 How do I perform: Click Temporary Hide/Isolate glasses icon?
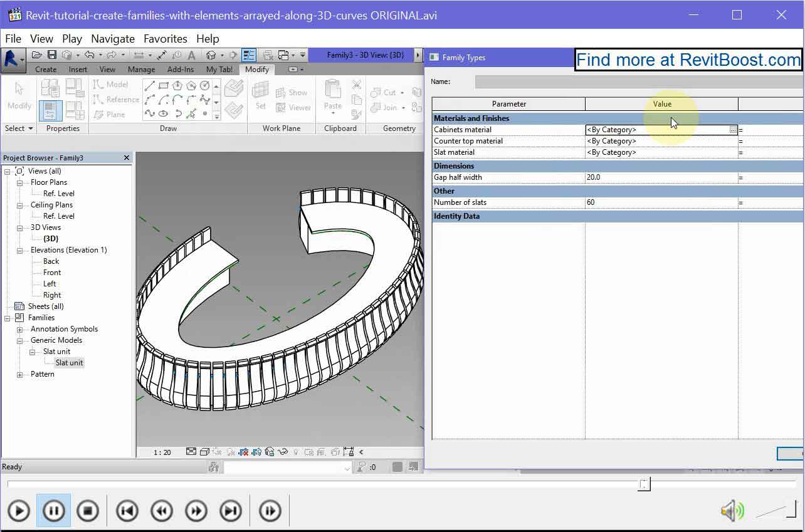282,452
